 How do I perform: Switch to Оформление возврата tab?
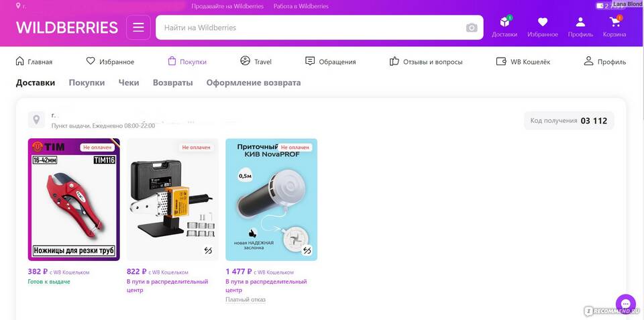click(254, 83)
